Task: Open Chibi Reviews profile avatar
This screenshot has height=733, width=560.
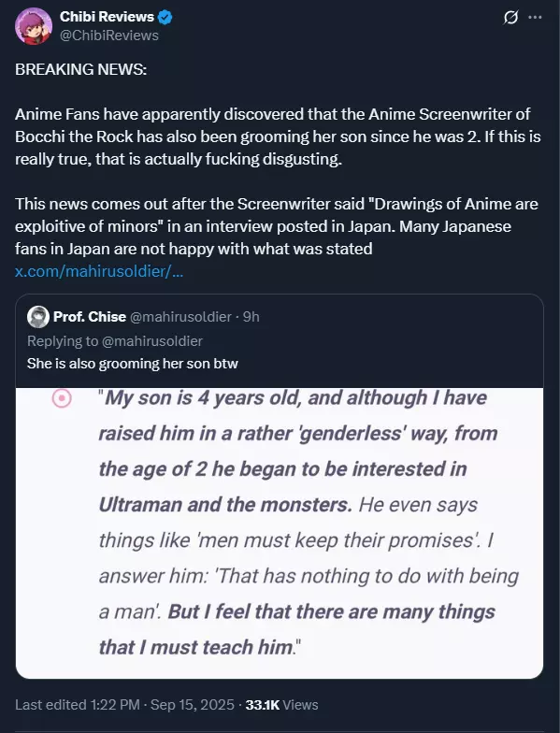Action: click(34, 26)
